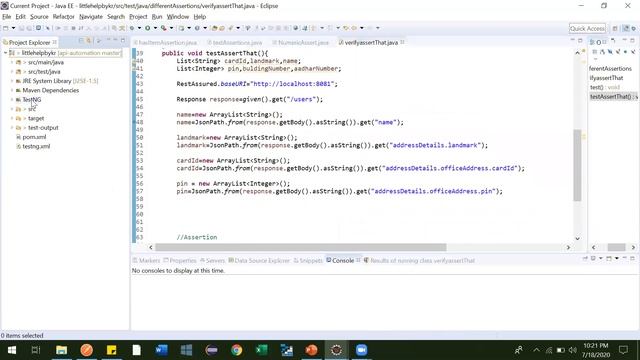Viewport: 640px width, 360px height.
Task: Open the Window menu
Action: click(178, 17)
